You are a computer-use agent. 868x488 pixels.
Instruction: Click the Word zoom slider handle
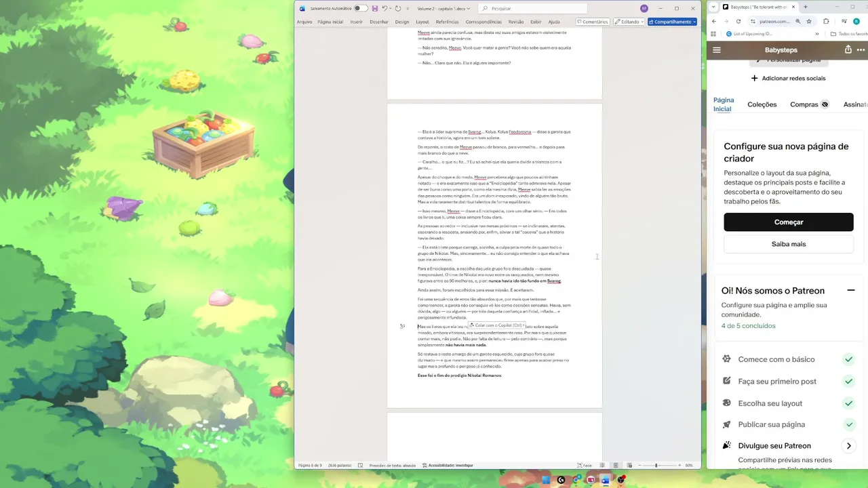(656, 466)
